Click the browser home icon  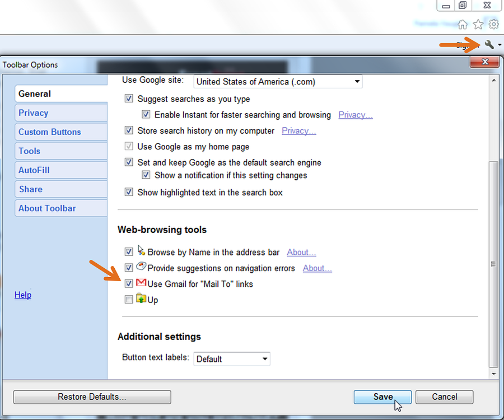[x=463, y=24]
